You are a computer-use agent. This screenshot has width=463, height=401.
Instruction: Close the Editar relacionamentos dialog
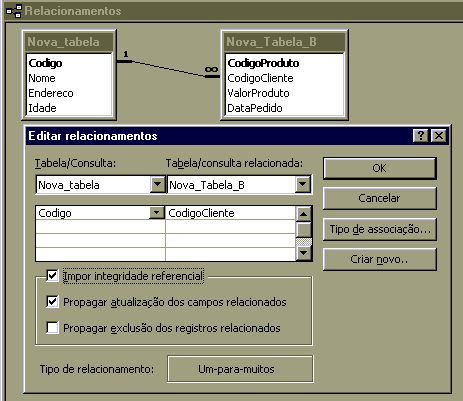[439, 136]
